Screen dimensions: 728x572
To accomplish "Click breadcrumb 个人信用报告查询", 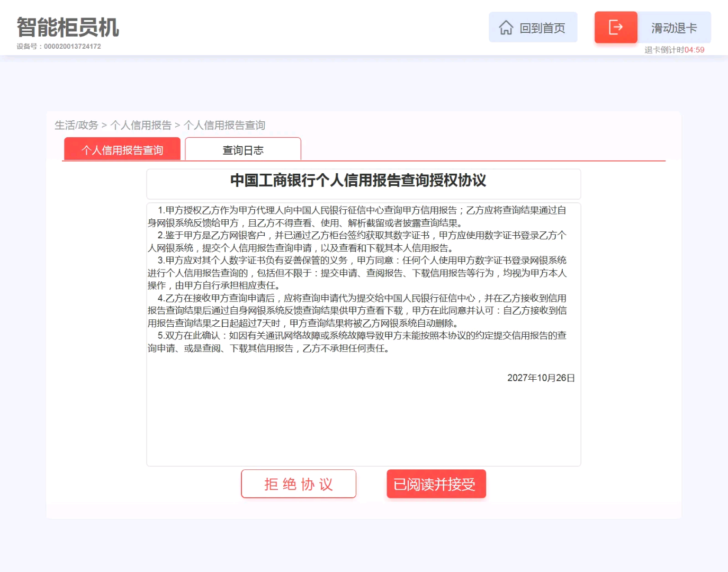I will click(224, 125).
